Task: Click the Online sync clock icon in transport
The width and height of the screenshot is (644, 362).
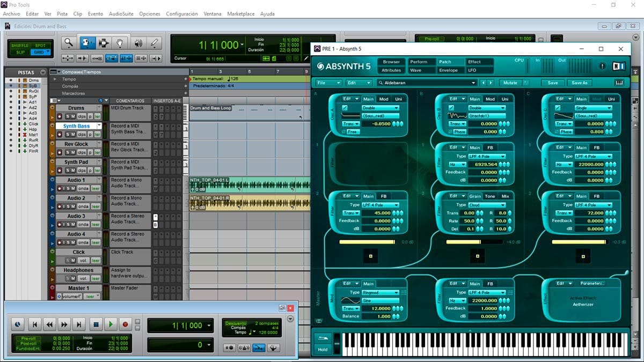Action: pyautogui.click(x=18, y=324)
